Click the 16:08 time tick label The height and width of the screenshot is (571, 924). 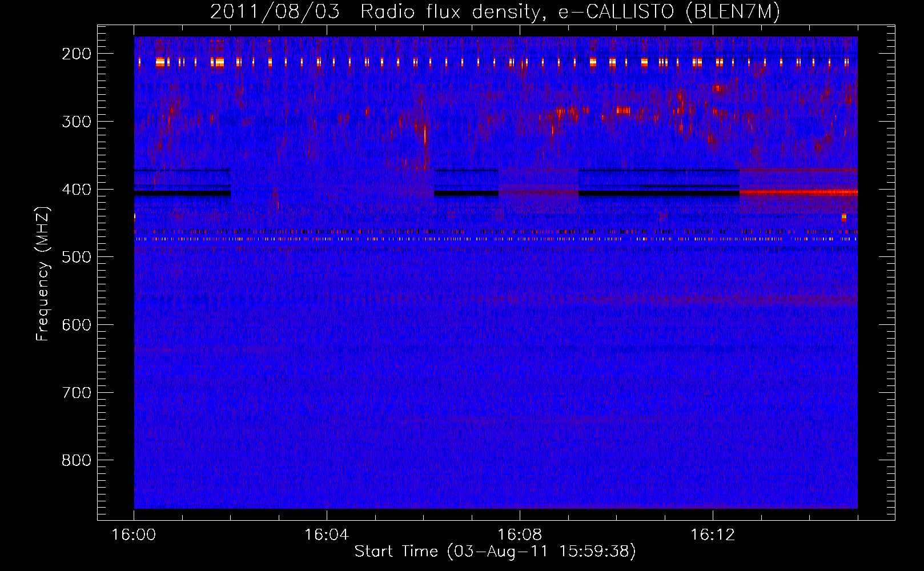click(x=520, y=535)
